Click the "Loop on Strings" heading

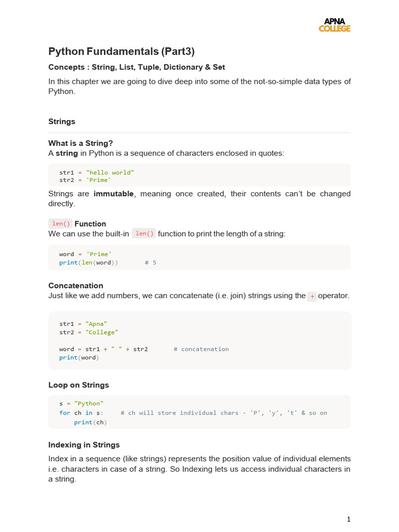(78, 385)
